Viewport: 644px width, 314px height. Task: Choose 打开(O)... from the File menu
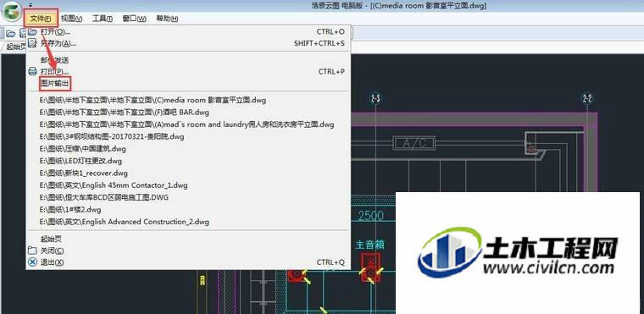tap(188, 31)
